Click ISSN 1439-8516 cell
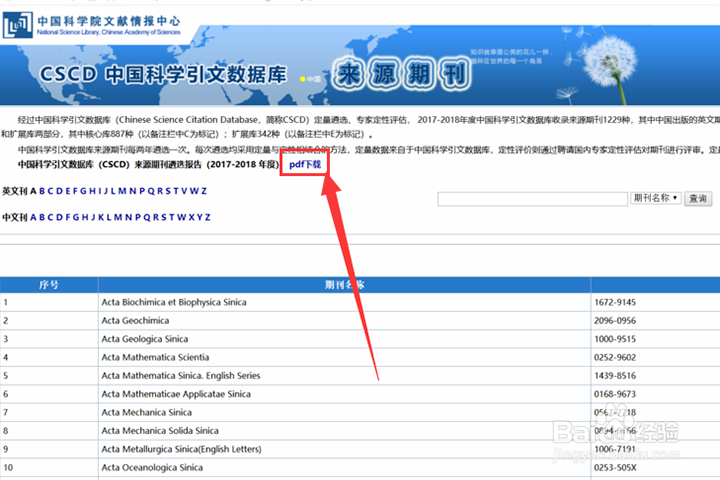The image size is (720, 480). 615,376
